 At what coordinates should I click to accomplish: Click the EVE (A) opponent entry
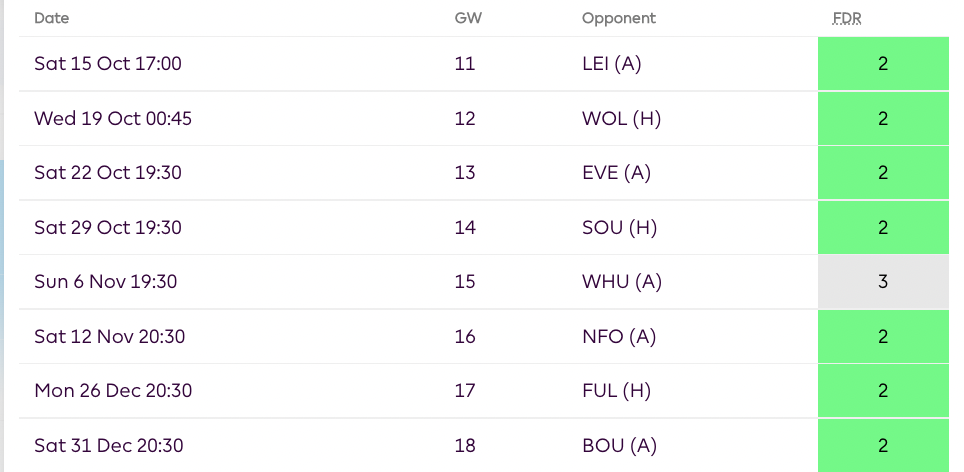coord(616,172)
